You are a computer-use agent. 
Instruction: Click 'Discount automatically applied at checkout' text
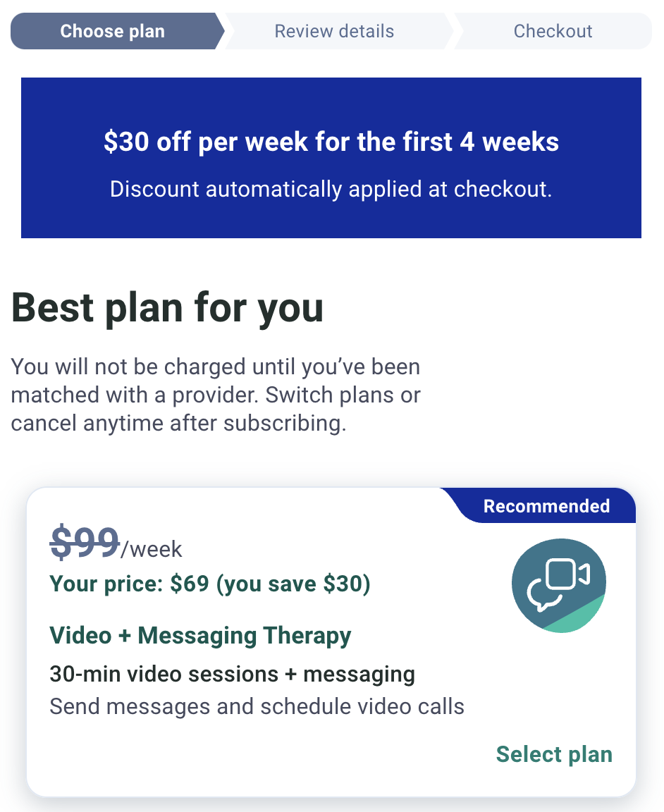pyautogui.click(x=331, y=190)
